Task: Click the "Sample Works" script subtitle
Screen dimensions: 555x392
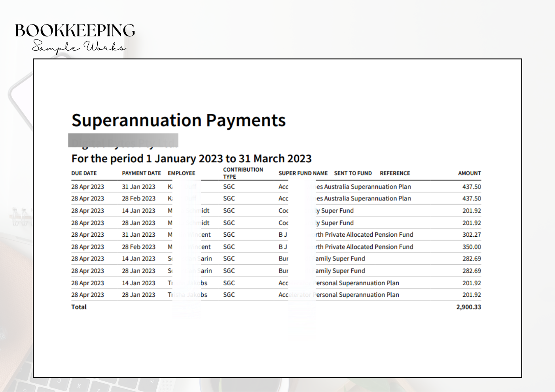Action: click(79, 47)
